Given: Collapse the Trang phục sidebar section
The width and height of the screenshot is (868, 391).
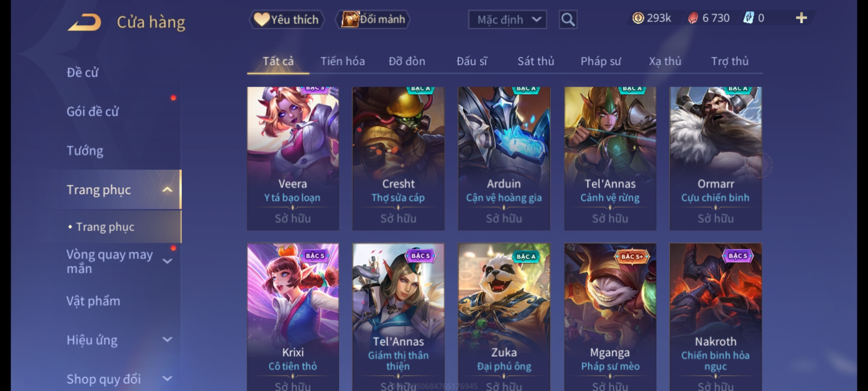Looking at the screenshot, I should point(167,190).
